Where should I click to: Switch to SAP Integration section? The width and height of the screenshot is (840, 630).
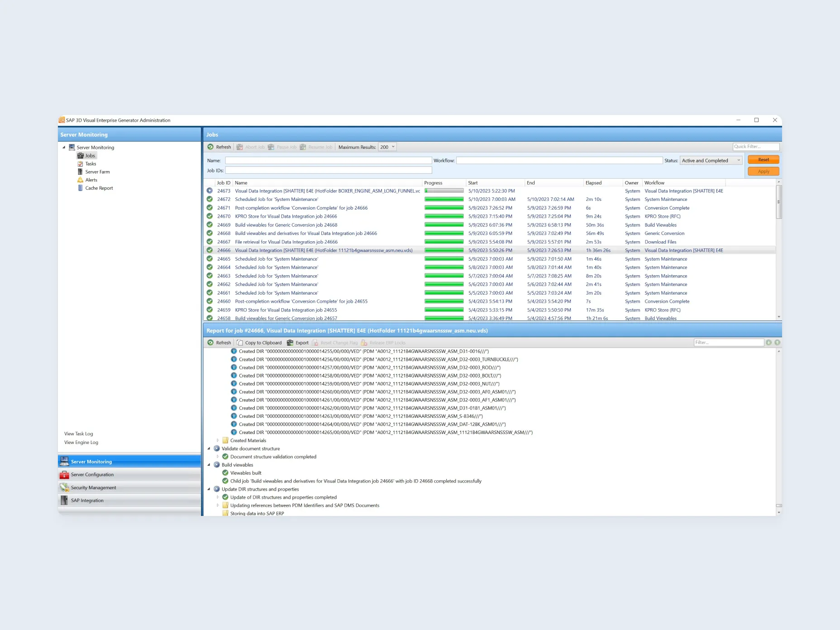point(129,501)
